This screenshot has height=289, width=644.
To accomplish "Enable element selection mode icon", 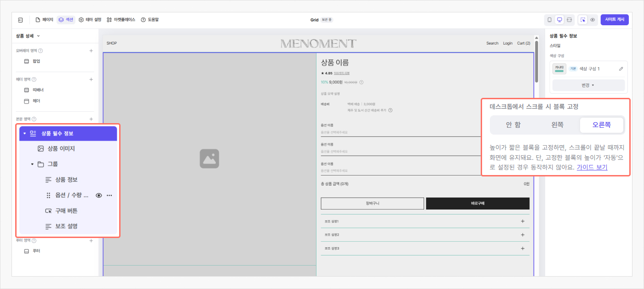I will (583, 20).
